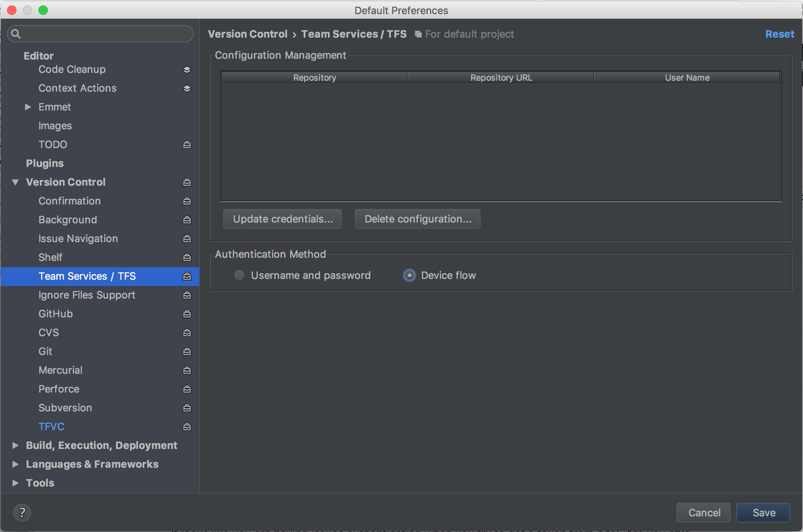Click the project scheme icon near For default project
Image resolution: width=803 pixels, height=532 pixels.
pyautogui.click(x=418, y=34)
